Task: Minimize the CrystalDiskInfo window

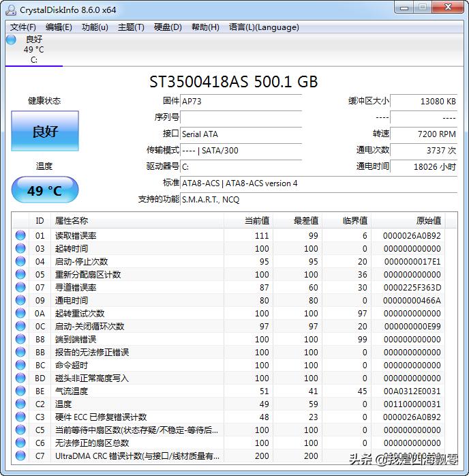Action: [404, 8]
